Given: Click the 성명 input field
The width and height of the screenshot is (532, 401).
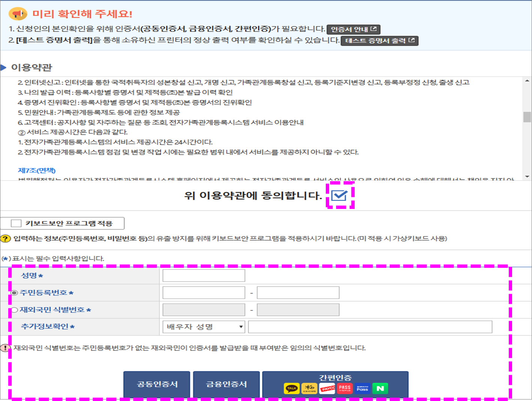Looking at the screenshot, I should click(x=203, y=275).
